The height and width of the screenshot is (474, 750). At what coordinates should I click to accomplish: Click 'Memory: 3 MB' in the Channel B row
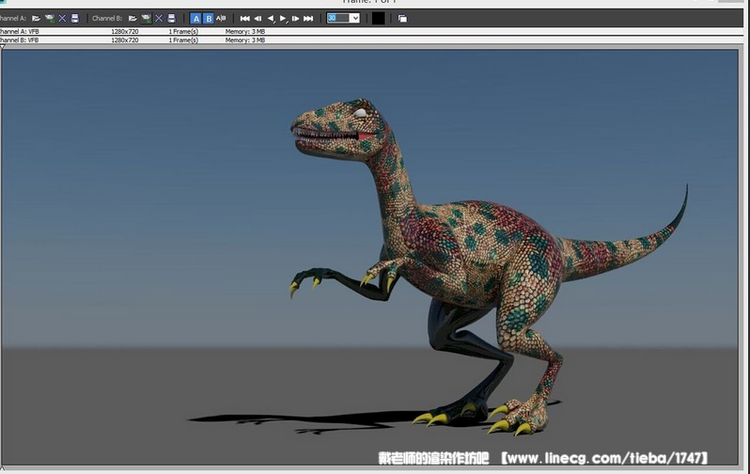pyautogui.click(x=245, y=40)
